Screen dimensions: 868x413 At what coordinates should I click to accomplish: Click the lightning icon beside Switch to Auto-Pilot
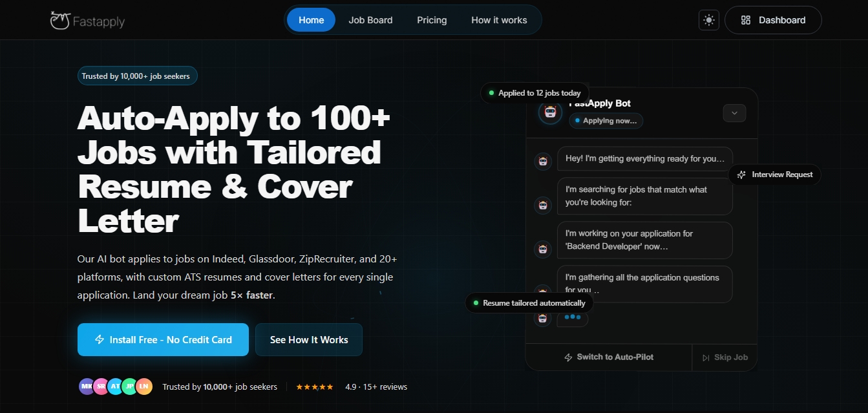click(x=569, y=357)
